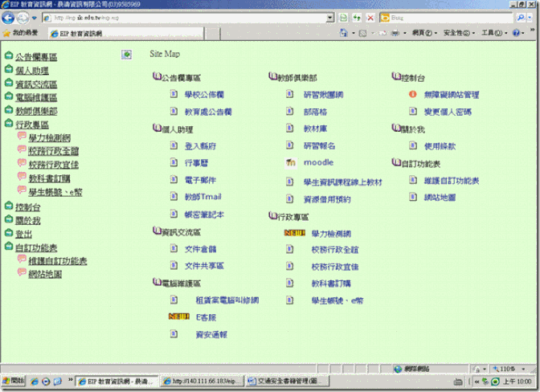Open 個人助理 in the left sidebar
This screenshot has height=392, width=540.
[32, 71]
